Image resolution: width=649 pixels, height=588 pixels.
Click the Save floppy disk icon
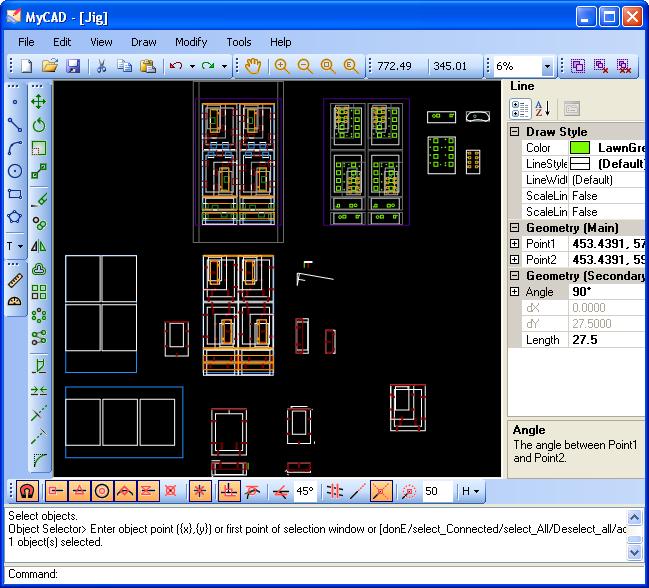[x=73, y=66]
